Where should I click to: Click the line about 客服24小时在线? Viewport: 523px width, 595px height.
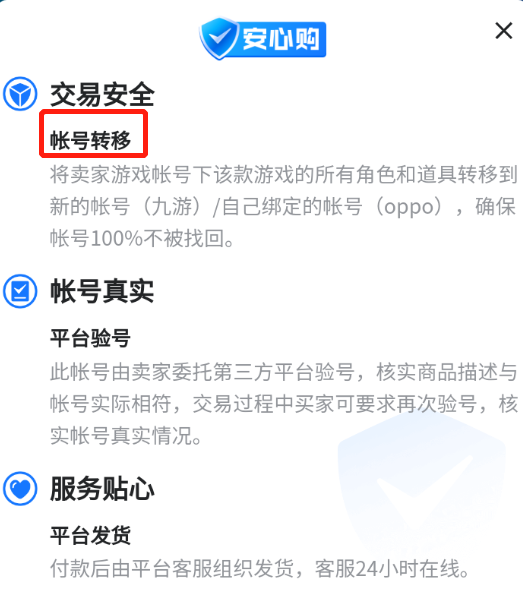pyautogui.click(x=260, y=568)
